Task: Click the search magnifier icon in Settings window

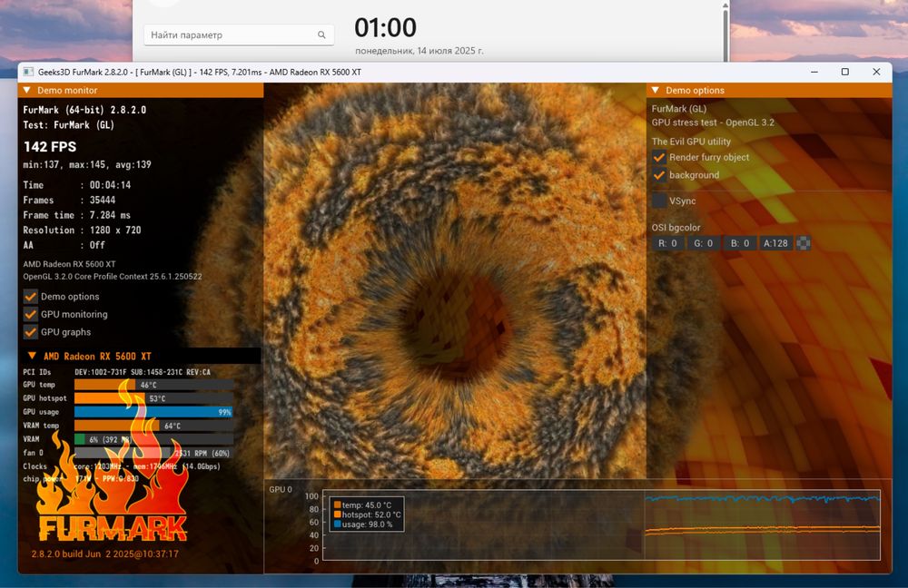Action: coord(321,34)
